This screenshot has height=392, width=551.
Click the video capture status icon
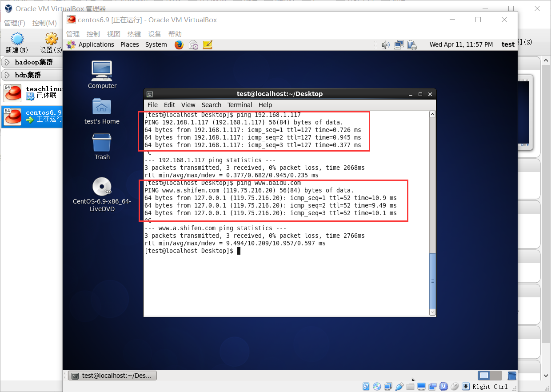click(432, 386)
